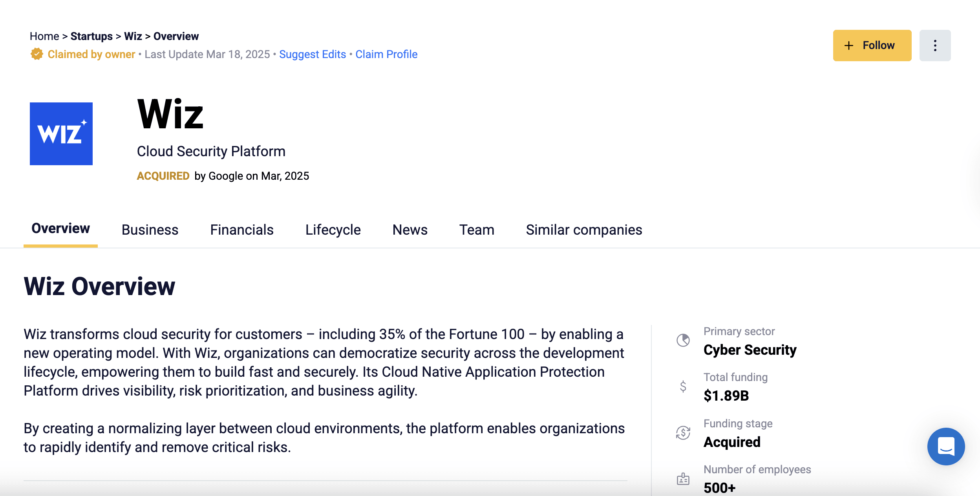Open the three-dot more options menu
Viewport: 980px width, 496px height.
(935, 46)
